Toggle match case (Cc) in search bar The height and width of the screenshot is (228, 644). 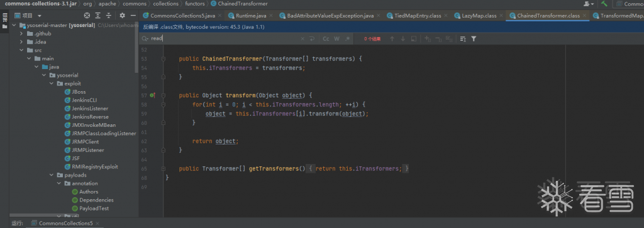(326, 38)
